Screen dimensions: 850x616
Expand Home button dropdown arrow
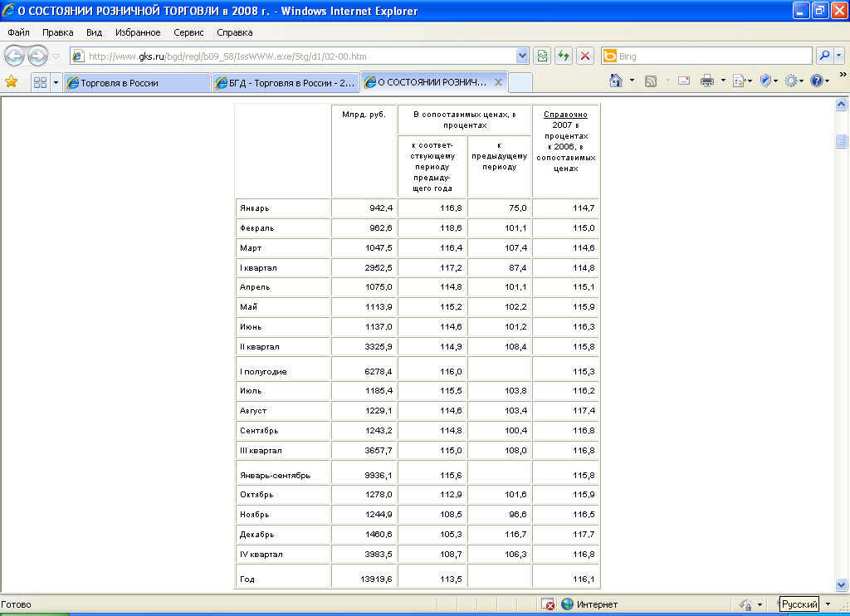click(632, 81)
